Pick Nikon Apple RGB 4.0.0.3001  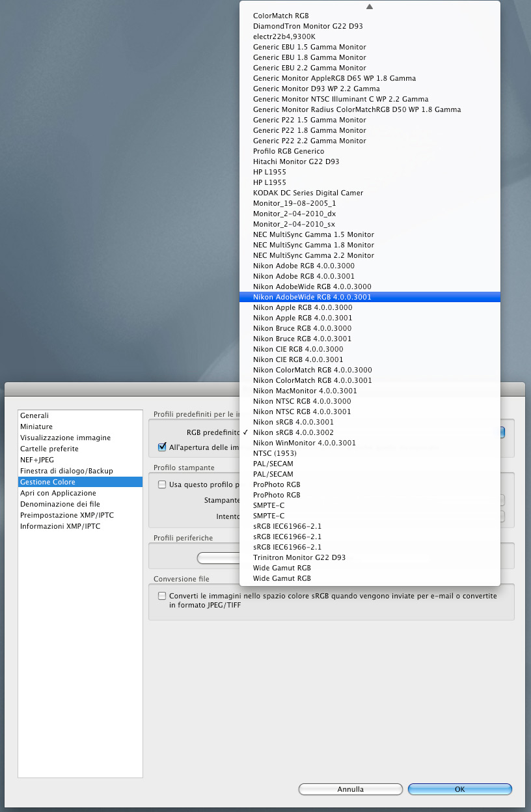(370, 318)
